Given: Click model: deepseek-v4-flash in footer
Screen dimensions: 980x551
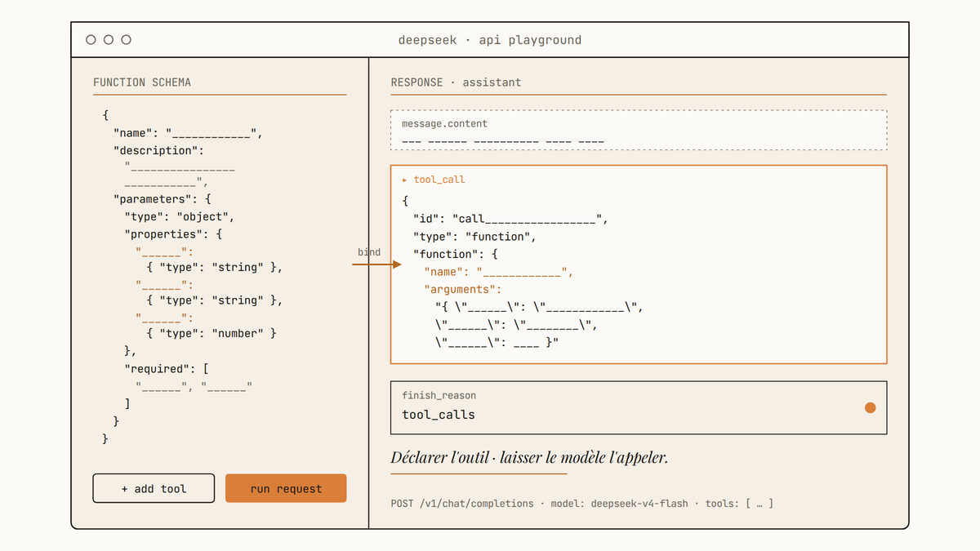Looking at the screenshot, I should coord(619,504).
